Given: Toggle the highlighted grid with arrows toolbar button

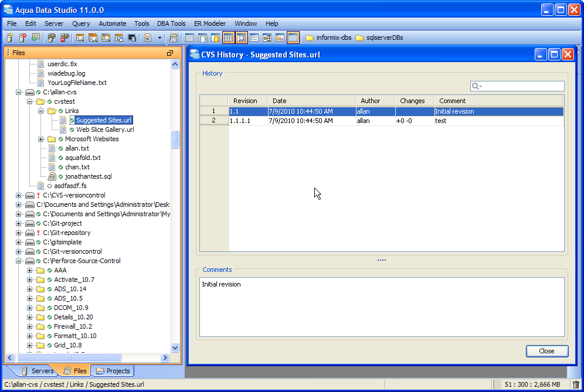Looking at the screenshot, I should pyautogui.click(x=242, y=38).
